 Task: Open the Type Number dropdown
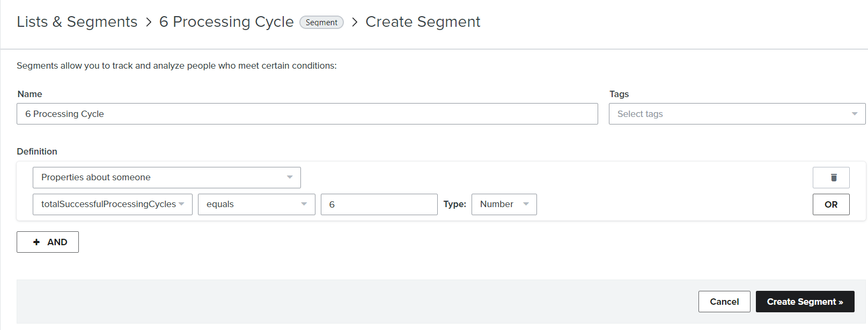tap(504, 204)
